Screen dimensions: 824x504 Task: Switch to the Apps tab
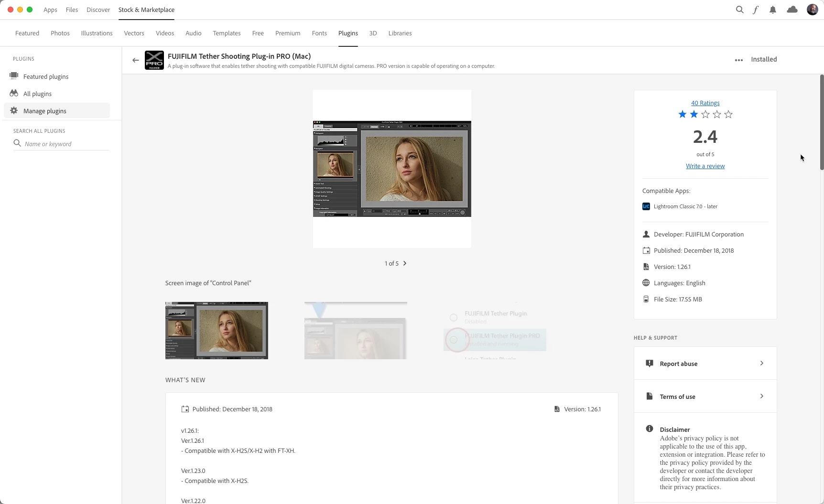pyautogui.click(x=50, y=10)
